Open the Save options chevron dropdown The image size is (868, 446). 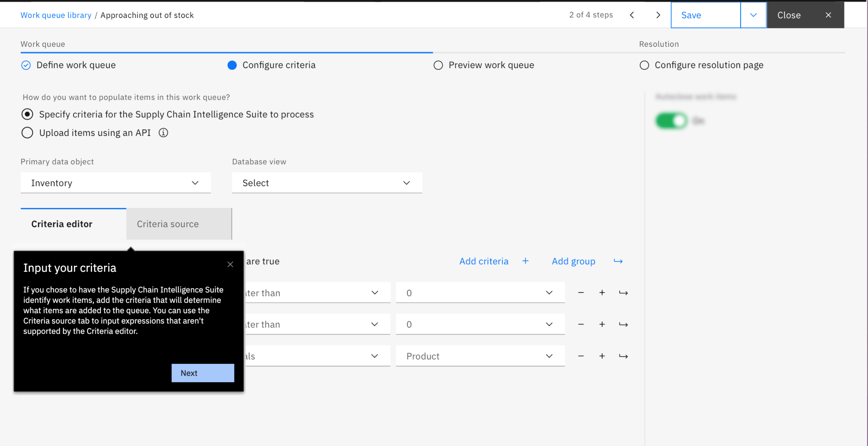point(754,15)
